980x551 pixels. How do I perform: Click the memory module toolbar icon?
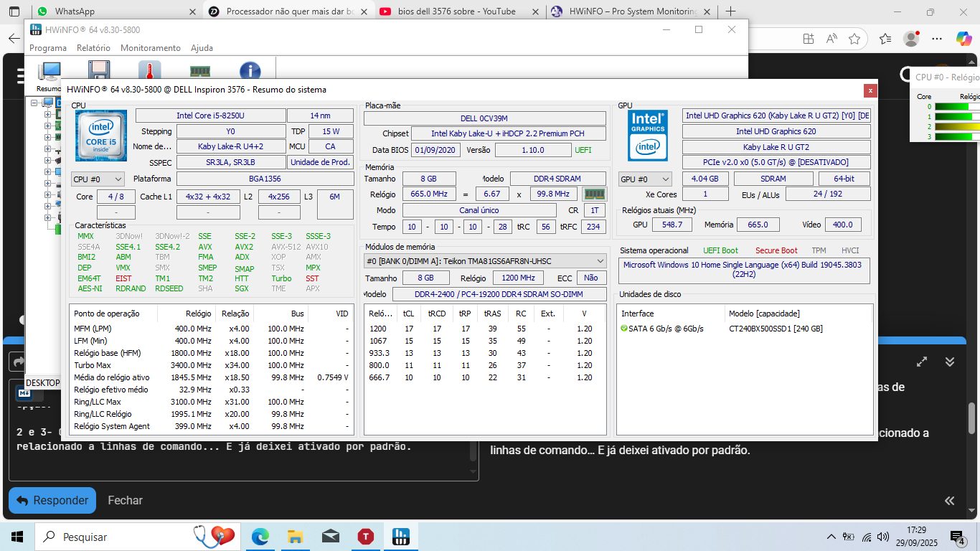[199, 70]
